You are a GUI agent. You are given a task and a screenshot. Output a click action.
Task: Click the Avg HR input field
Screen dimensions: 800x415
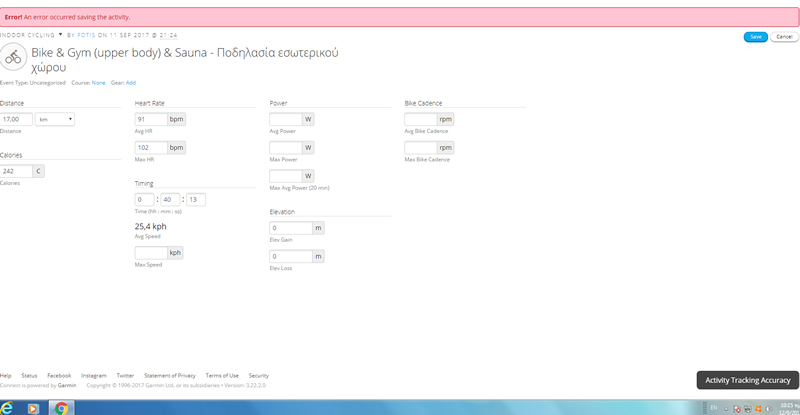150,119
